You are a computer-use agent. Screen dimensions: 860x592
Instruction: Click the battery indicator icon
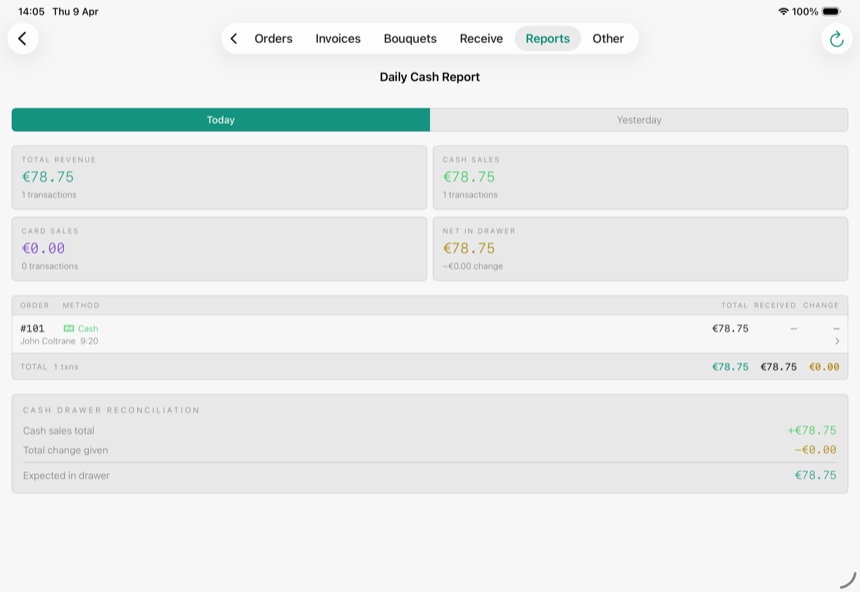(831, 12)
